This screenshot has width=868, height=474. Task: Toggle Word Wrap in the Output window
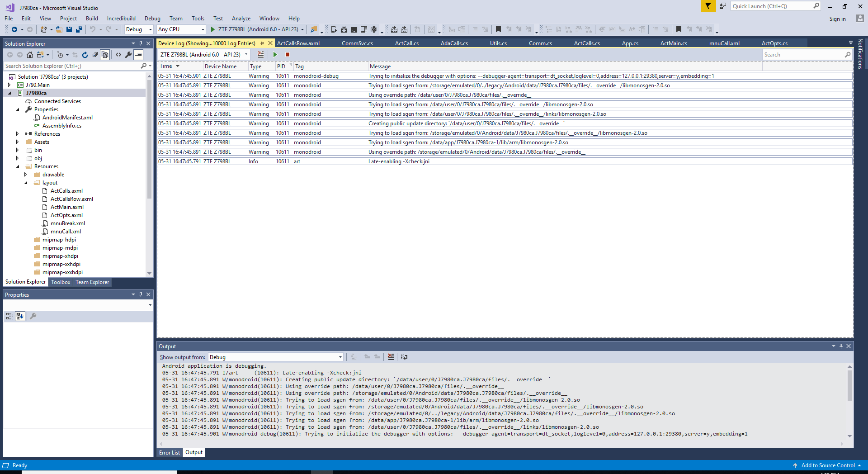(x=404, y=357)
